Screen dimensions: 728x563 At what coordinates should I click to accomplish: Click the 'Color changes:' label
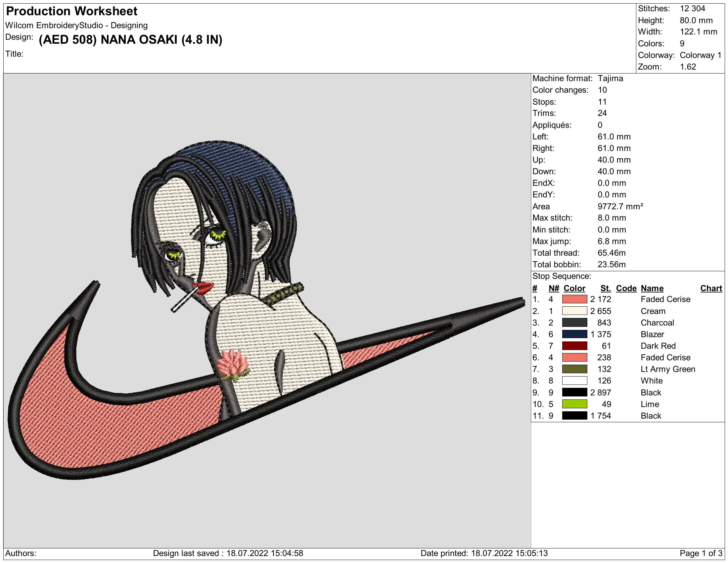[x=560, y=90]
